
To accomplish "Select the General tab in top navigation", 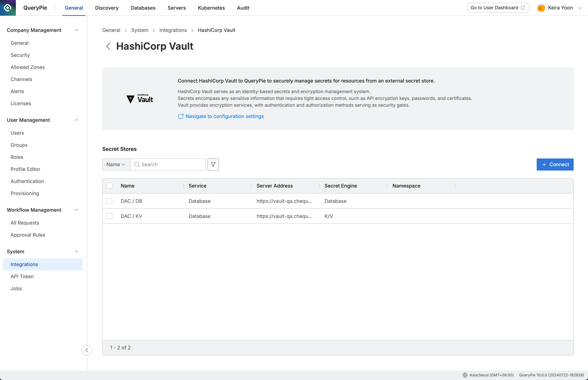I will [73, 8].
